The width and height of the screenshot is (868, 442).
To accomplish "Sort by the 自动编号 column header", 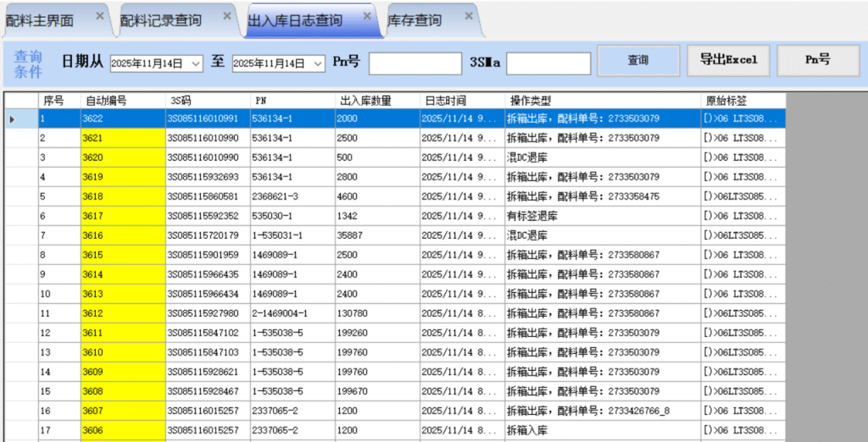I will pyautogui.click(x=124, y=101).
